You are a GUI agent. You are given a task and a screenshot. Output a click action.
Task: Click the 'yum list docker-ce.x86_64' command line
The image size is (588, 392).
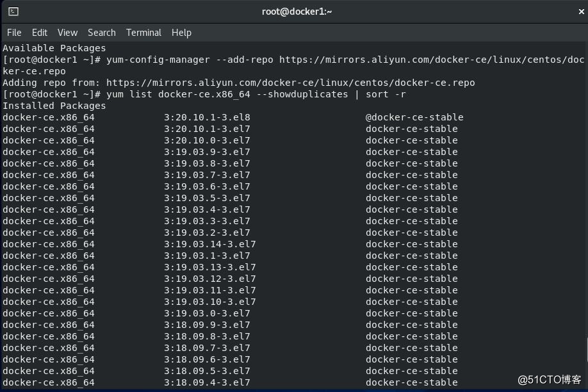point(204,94)
